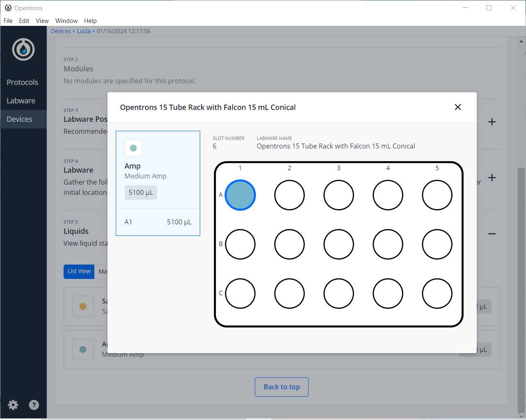Viewport: 526px width, 420px height.
Task: Select well A5 in tube rack
Action: 437,195
